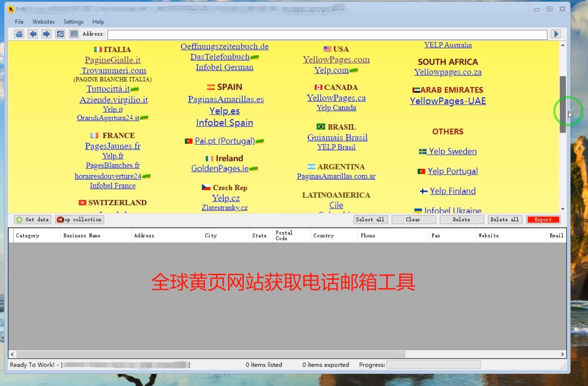Open the Help menu
588x386 pixels.
coord(98,22)
